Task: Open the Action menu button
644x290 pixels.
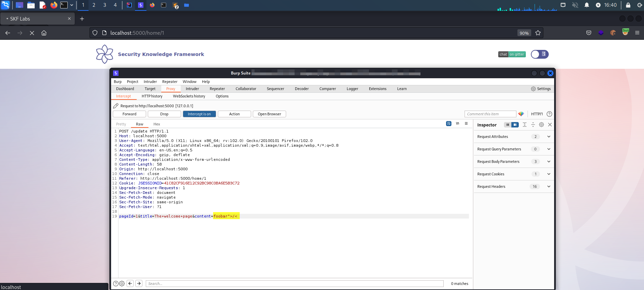Action: pos(234,114)
